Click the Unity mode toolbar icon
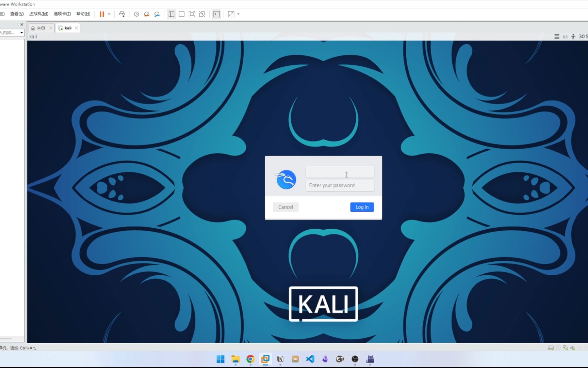 point(202,14)
